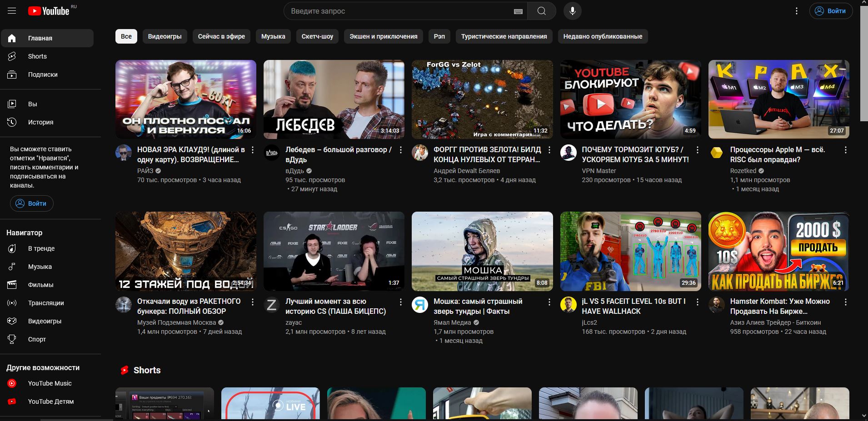Open РАЙЗ channel avatar
Screen dimensions: 868x421
(x=124, y=153)
